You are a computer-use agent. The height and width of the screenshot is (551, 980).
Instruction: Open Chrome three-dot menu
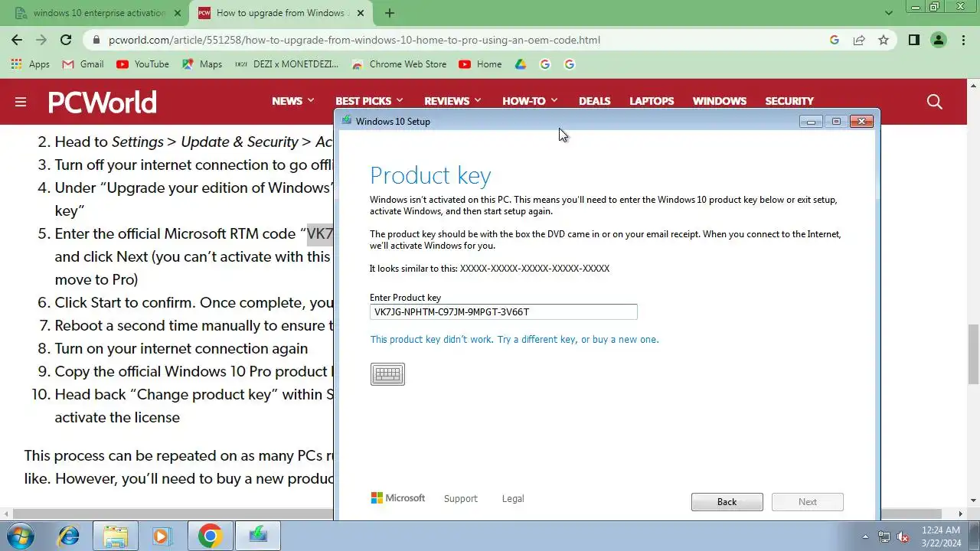(963, 40)
